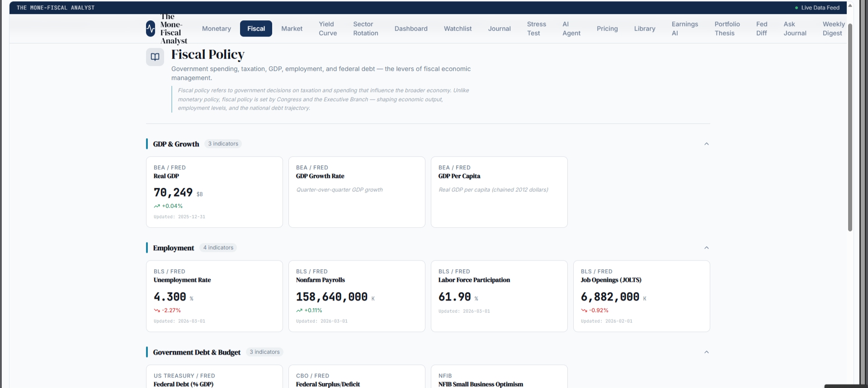Image resolution: width=868 pixels, height=388 pixels.
Task: Click the vertical page scrollbar thumb
Action: tap(850, 127)
